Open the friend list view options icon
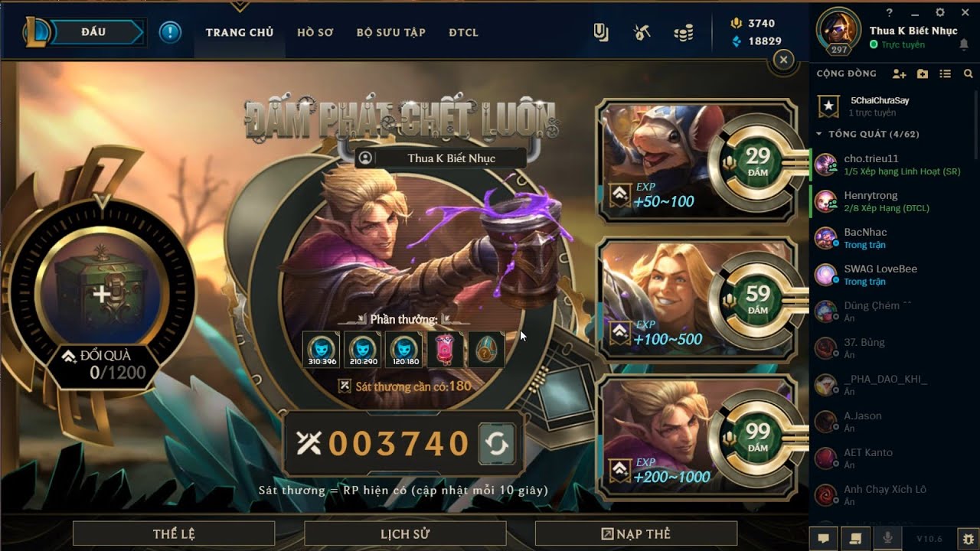Screen dimensions: 980x551 pos(946,73)
